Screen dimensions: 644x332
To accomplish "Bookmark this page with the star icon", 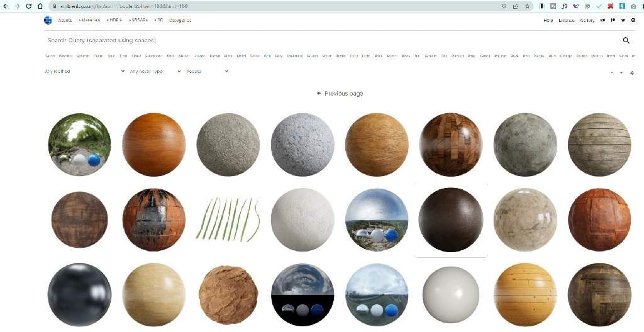I will coord(527,6).
